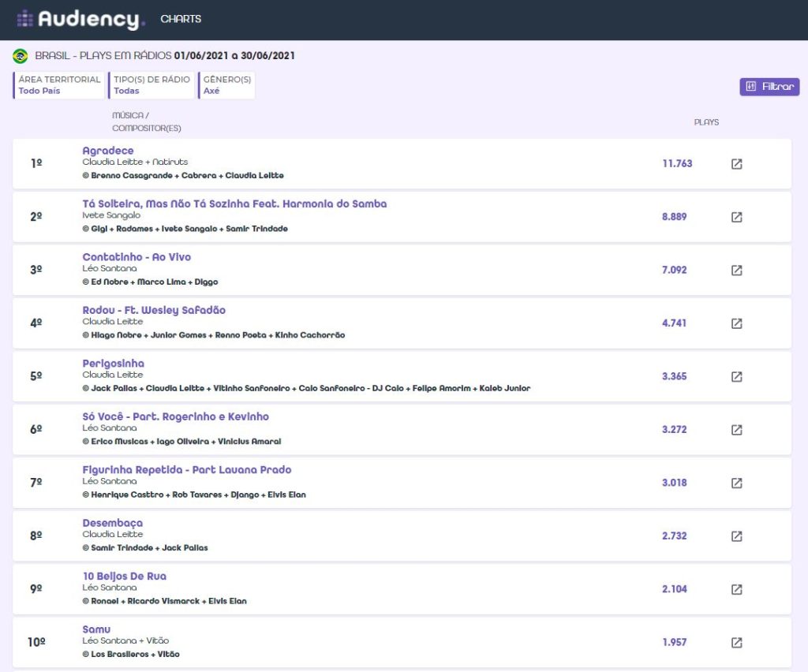Screen dimensions: 808x672
Task: Open external link icon for Só Você row
Action: click(736, 429)
